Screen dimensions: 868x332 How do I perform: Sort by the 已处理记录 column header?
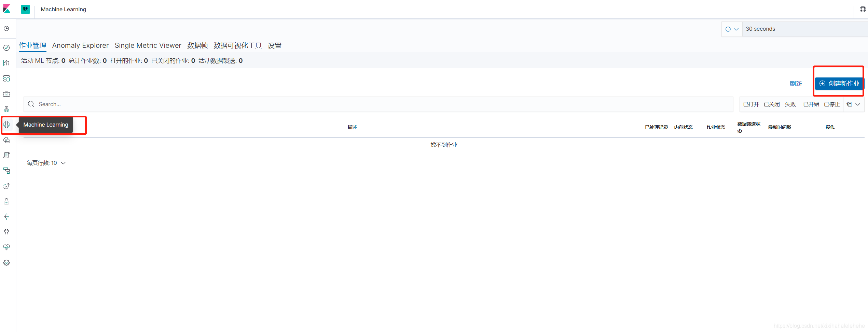coord(656,127)
